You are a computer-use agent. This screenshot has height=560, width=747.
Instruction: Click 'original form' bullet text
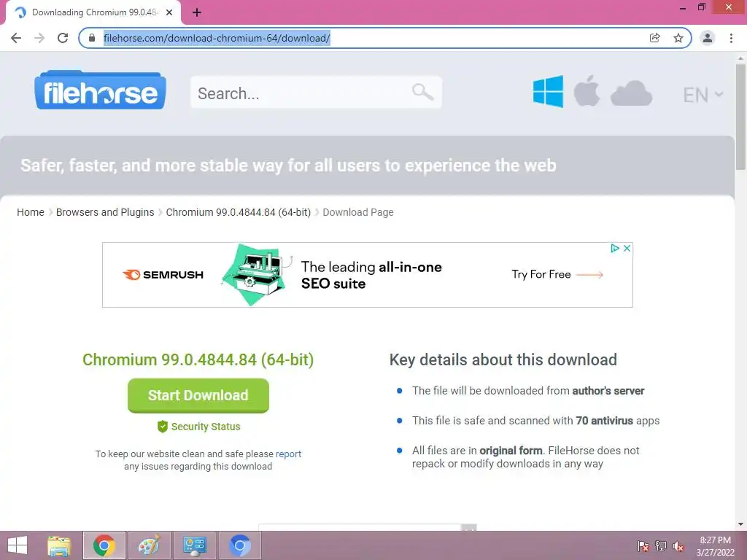(511, 451)
